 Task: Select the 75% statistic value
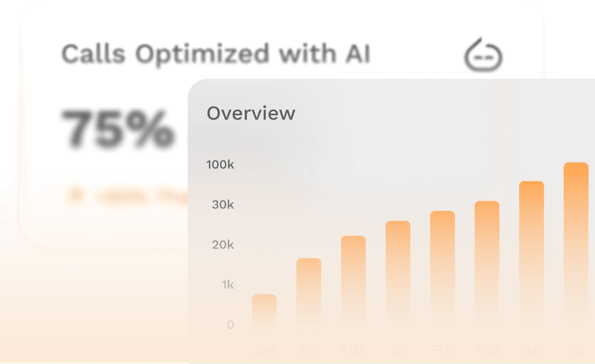point(117,130)
